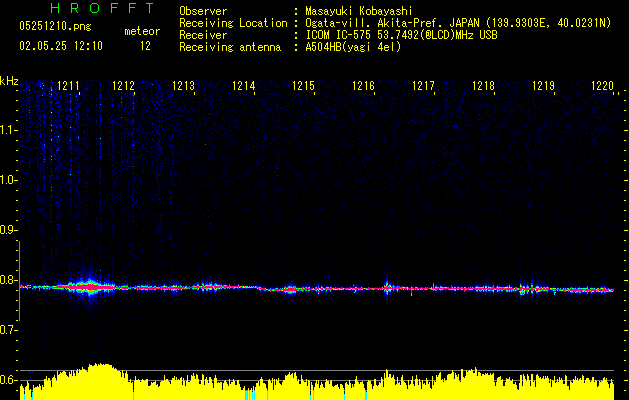Click the kHz axis unit label
The image size is (629, 400).
click(x=9, y=81)
